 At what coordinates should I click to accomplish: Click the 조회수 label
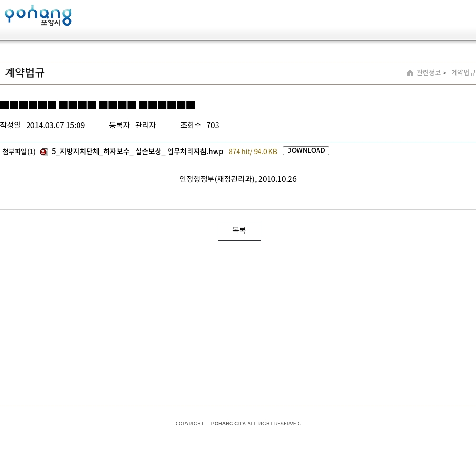[x=190, y=125]
